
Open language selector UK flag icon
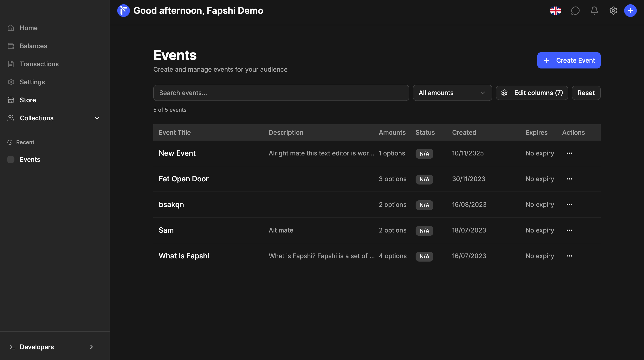[556, 11]
